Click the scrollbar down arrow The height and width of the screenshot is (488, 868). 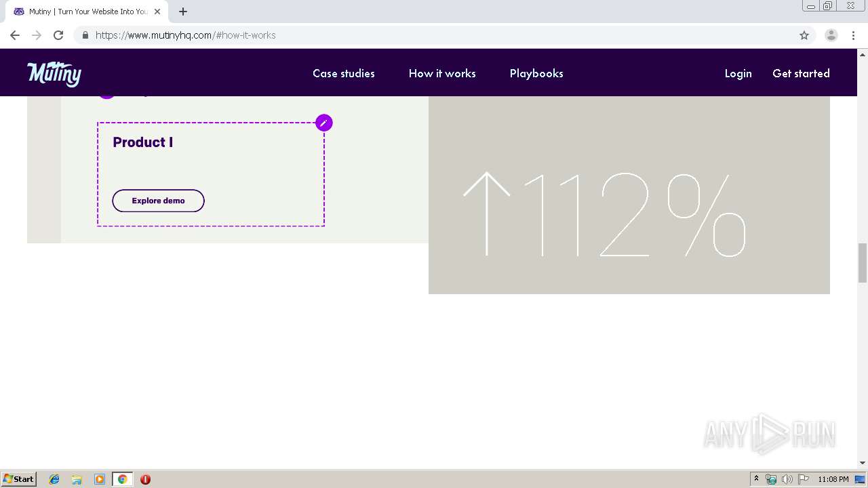pyautogui.click(x=863, y=463)
